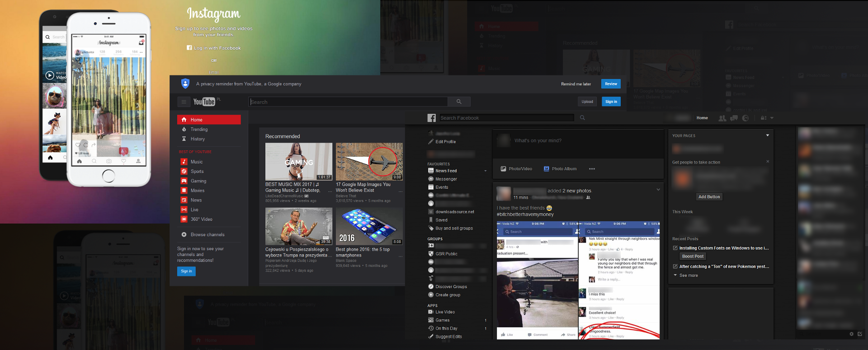The width and height of the screenshot is (868, 350).
Task: Expand the News Feed dropdown arrow
Action: click(x=486, y=171)
